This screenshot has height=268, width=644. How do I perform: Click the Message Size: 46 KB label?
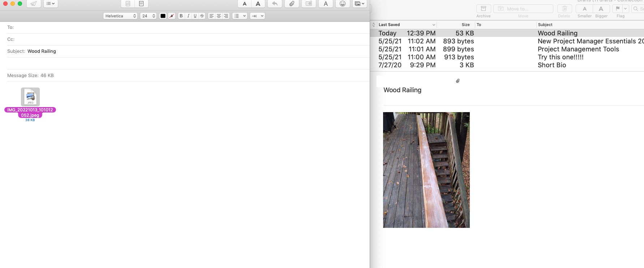(x=30, y=76)
